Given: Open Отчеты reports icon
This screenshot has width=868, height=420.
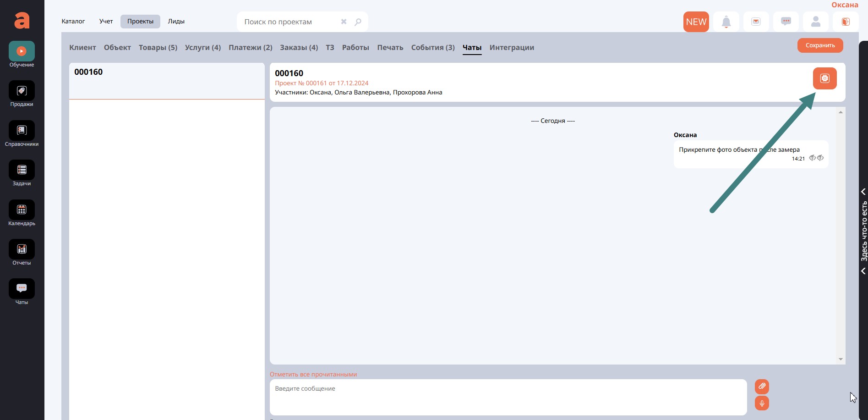Looking at the screenshot, I should click(22, 249).
